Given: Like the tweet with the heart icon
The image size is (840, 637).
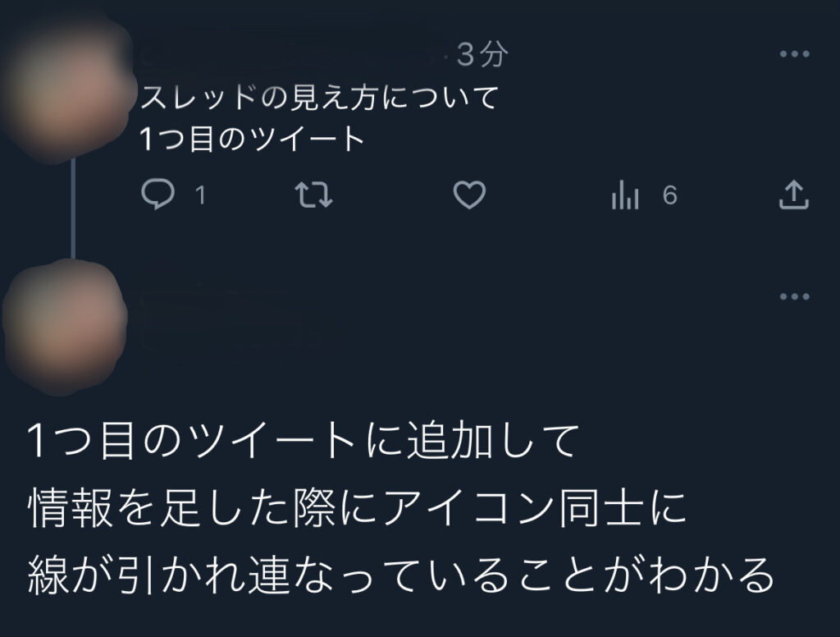Looking at the screenshot, I should (x=469, y=195).
